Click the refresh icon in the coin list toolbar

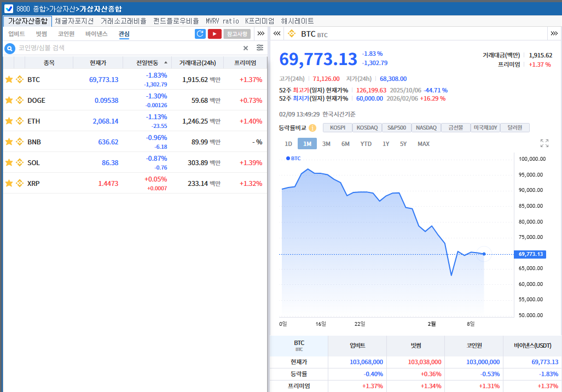click(200, 34)
